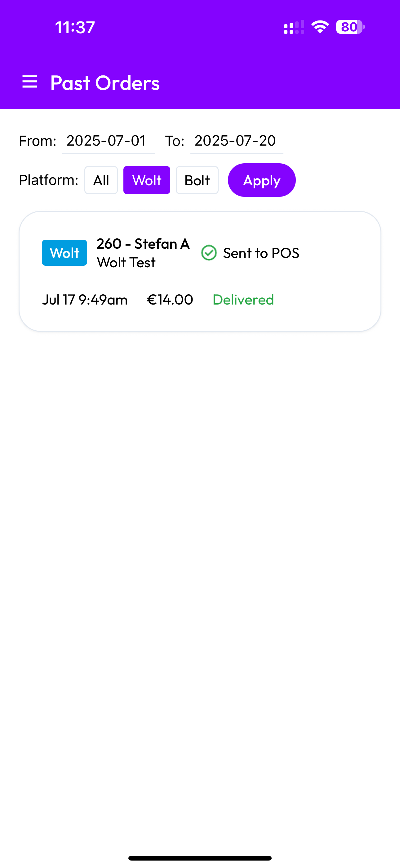Tap the home indicator bar at bottom
This screenshot has width=400, height=868.
[x=200, y=858]
